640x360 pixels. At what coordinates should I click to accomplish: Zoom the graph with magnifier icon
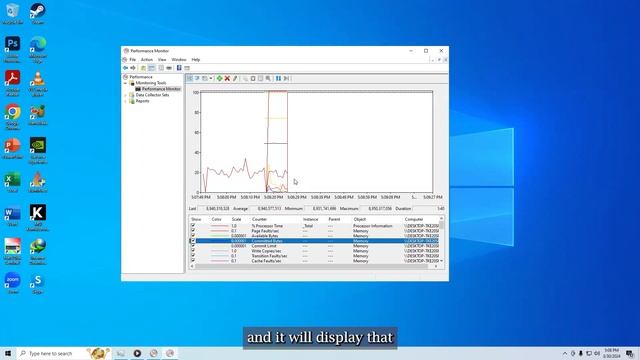click(x=268, y=78)
